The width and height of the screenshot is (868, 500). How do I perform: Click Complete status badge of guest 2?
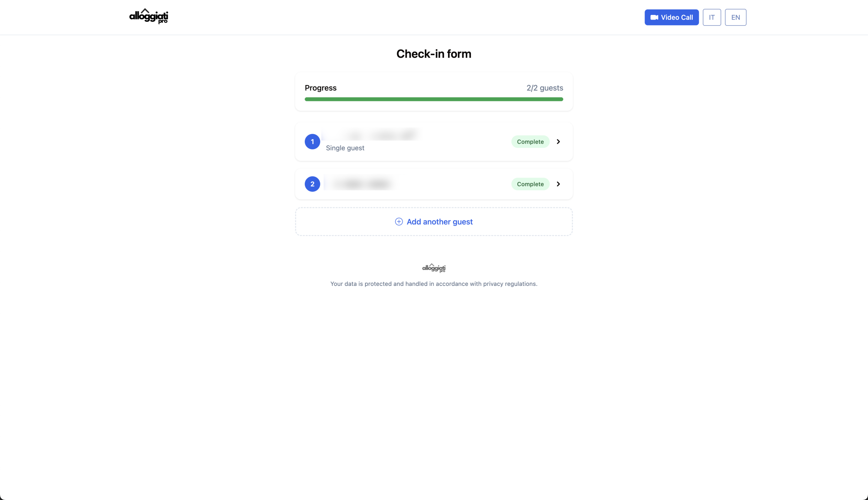pos(530,184)
